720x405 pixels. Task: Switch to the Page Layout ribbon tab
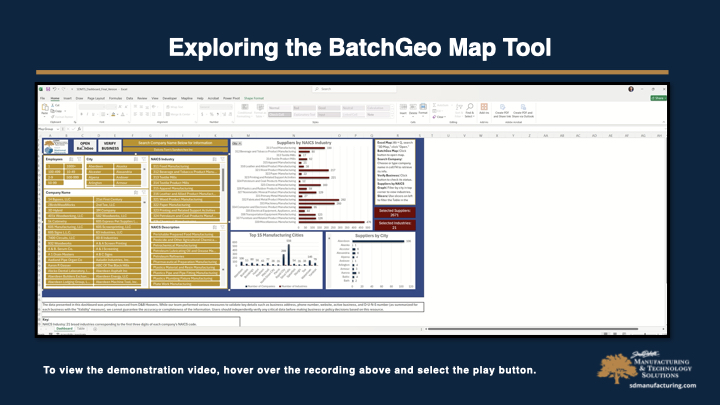click(x=96, y=98)
